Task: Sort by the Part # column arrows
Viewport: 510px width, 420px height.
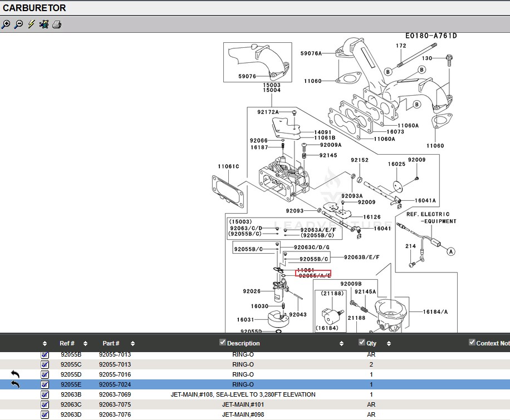Action: coord(133,344)
